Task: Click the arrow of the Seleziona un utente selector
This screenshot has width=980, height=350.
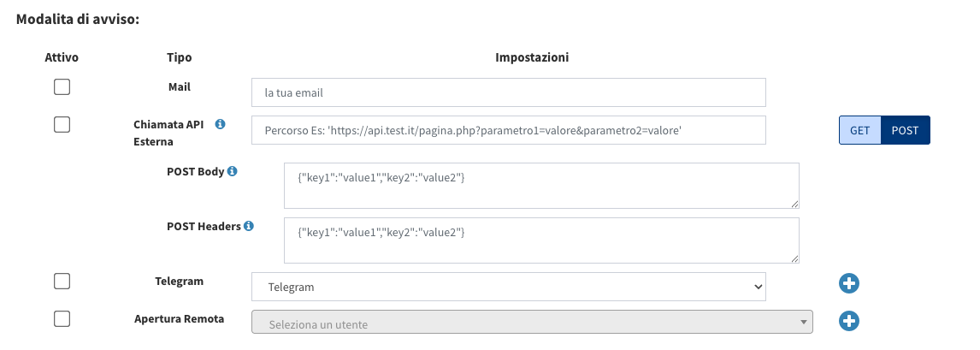Action: [803, 323]
